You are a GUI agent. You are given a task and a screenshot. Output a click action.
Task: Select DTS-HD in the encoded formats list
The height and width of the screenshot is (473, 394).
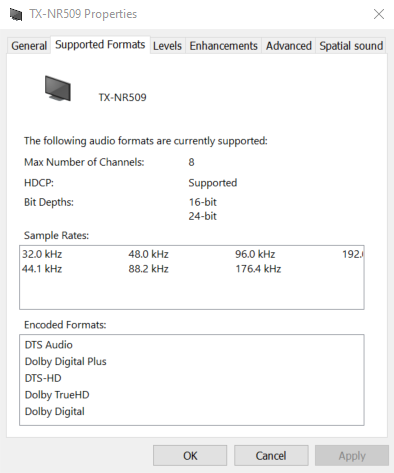coord(43,378)
